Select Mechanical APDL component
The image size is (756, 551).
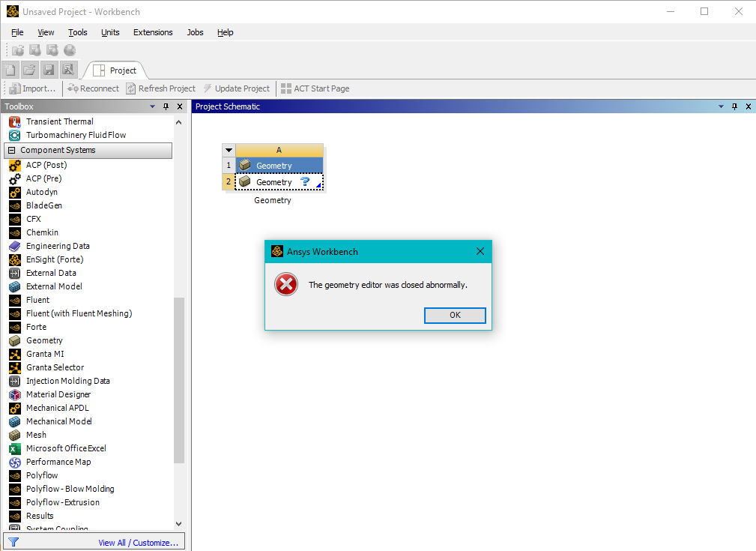coord(58,408)
